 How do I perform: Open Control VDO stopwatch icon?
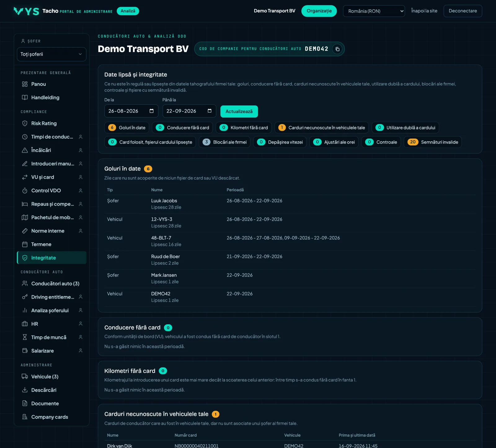(x=25, y=190)
